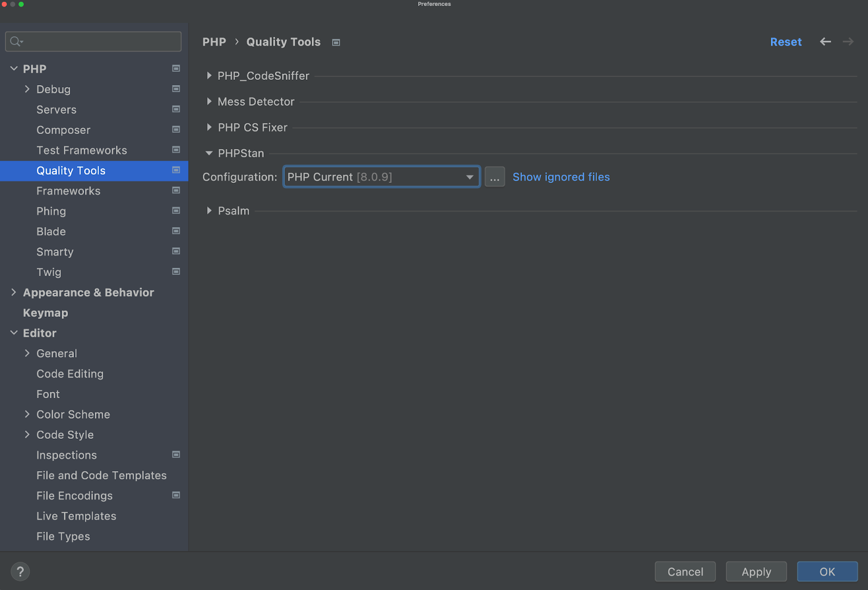
Task: Click the project-level icon beside Phing
Action: (x=176, y=210)
